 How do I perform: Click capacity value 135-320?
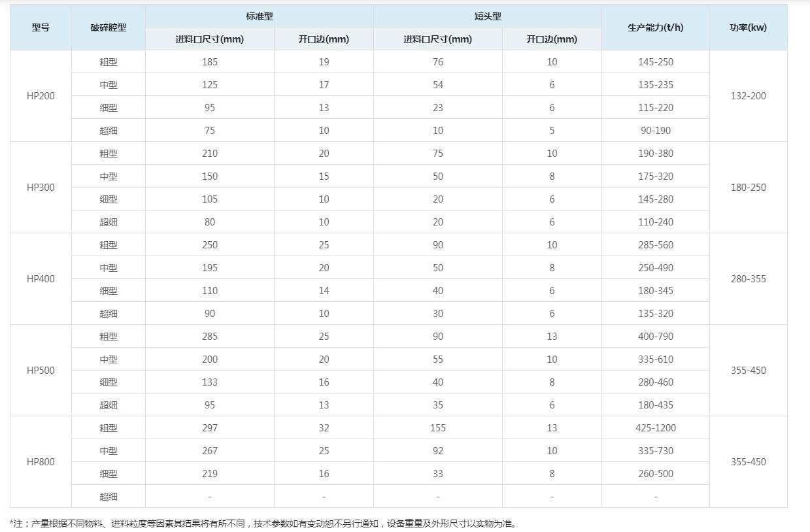[656, 314]
